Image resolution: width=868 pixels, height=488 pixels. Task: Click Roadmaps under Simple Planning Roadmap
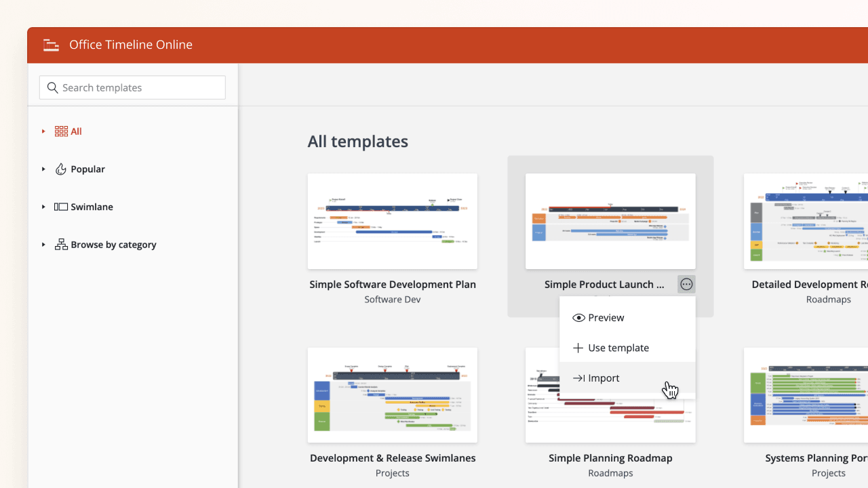(x=610, y=473)
